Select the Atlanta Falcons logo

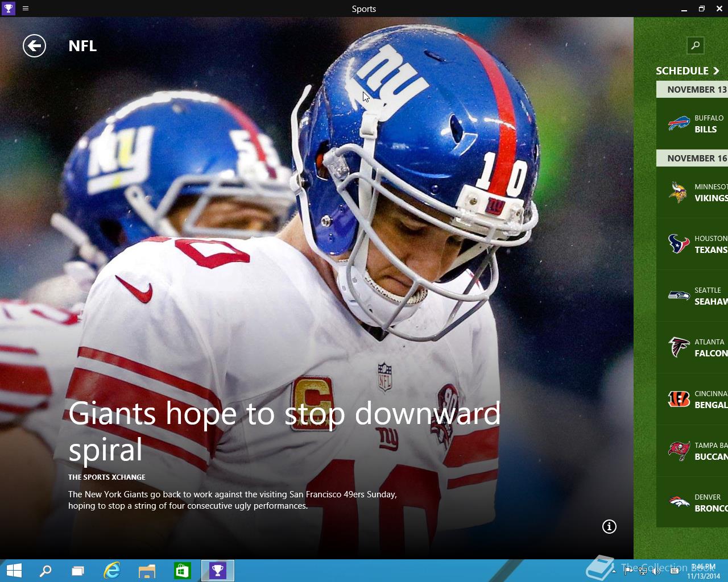[x=679, y=347]
